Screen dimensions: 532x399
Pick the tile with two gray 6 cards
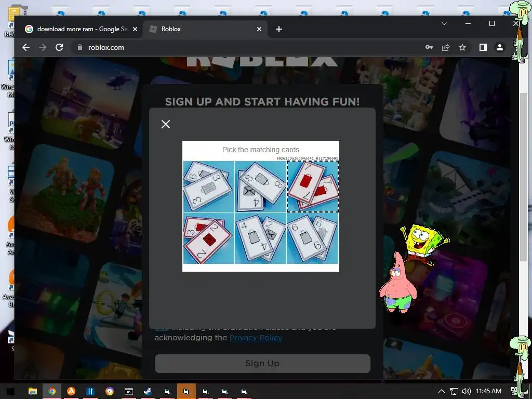[313, 238]
